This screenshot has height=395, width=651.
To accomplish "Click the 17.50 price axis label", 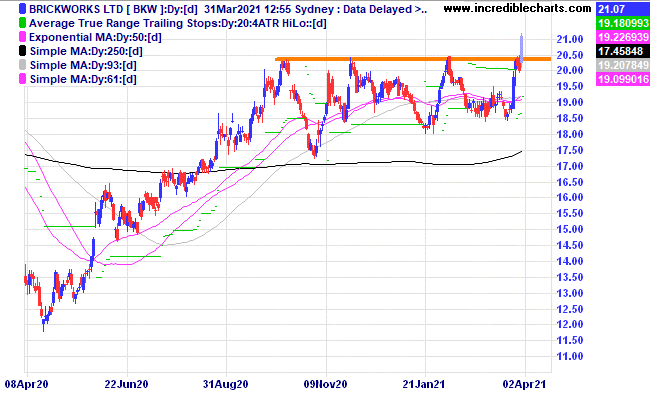I will [x=570, y=150].
